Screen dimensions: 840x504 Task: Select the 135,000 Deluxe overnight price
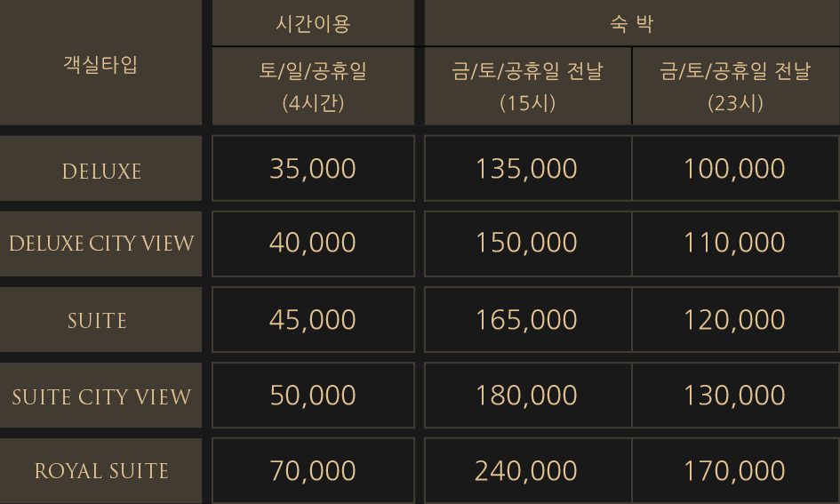528,169
